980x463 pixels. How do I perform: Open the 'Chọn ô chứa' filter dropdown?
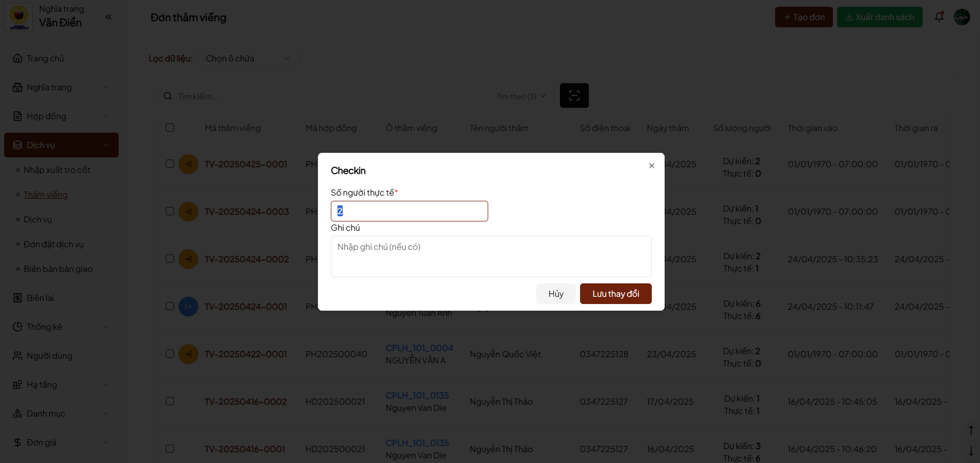click(248, 58)
